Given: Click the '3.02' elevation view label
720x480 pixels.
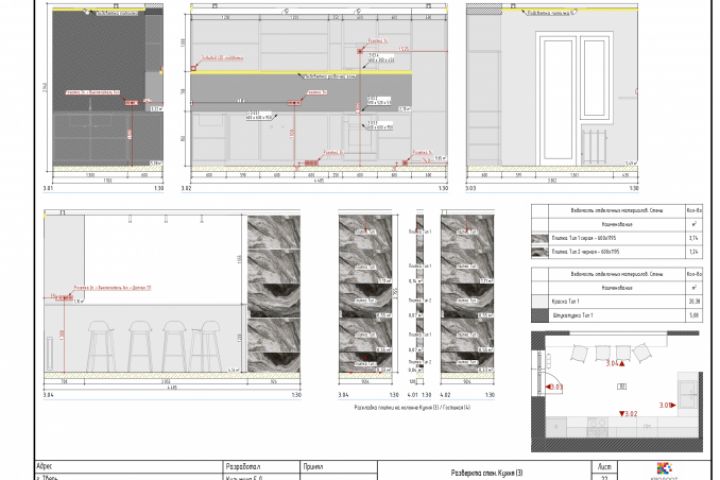Looking at the screenshot, I should tap(186, 188).
